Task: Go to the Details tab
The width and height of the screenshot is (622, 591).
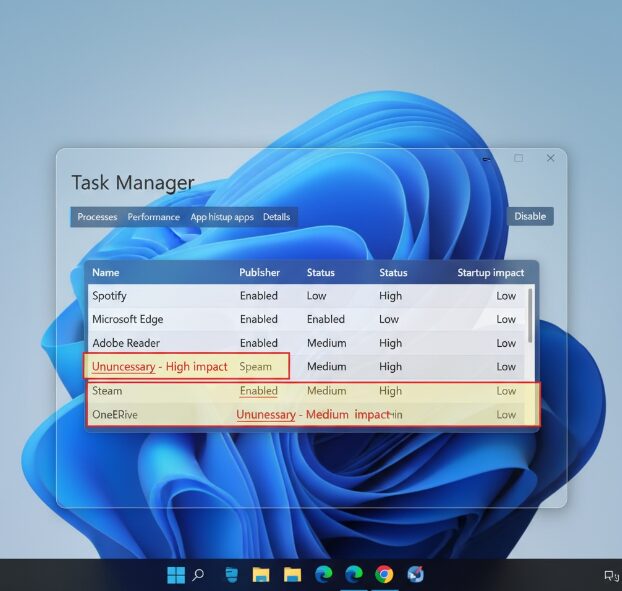Action: (276, 217)
